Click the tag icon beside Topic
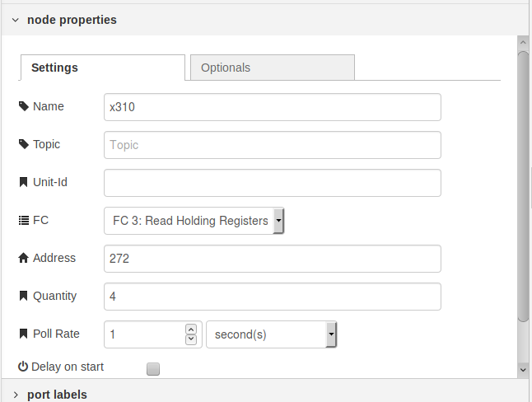 coord(23,144)
